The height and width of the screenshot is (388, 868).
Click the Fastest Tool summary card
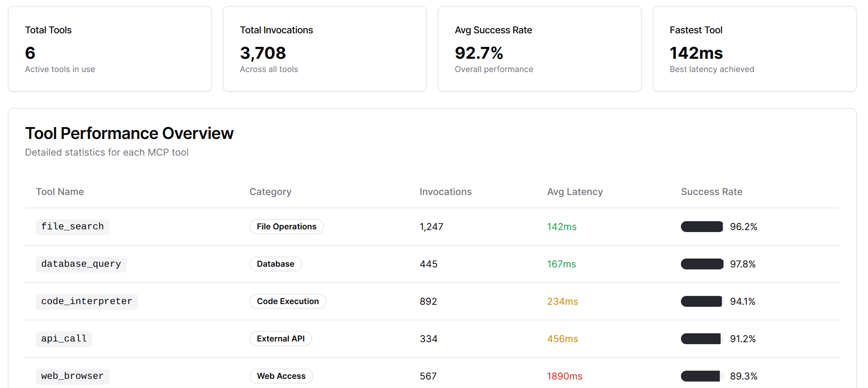754,49
